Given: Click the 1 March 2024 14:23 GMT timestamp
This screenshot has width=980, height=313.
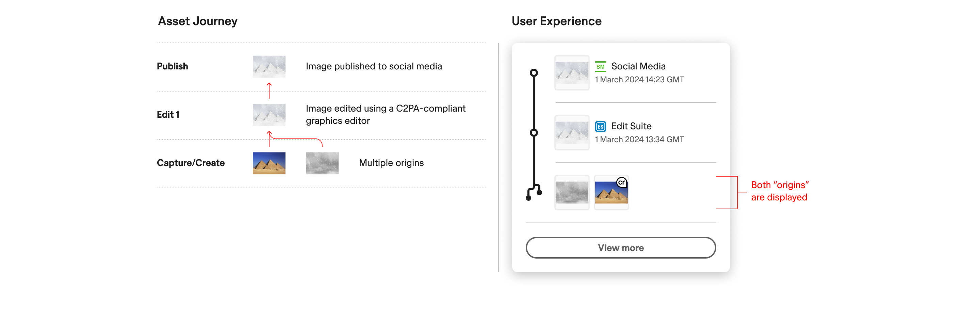Looking at the screenshot, I should click(x=639, y=80).
